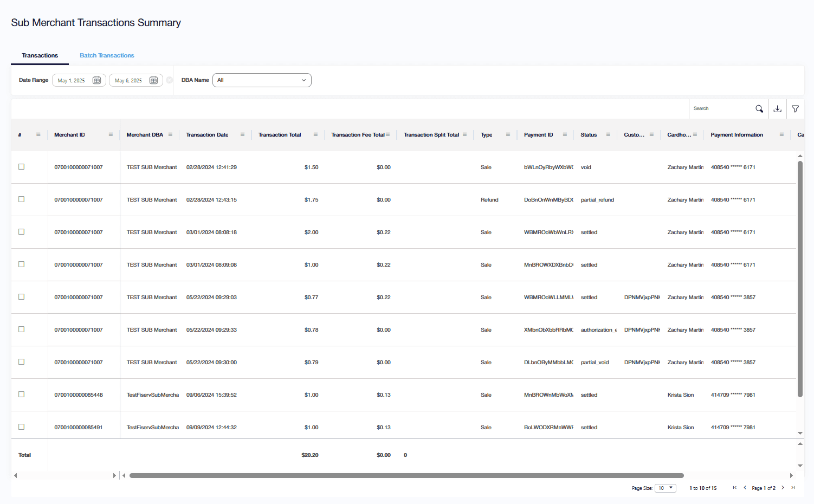Image resolution: width=814 pixels, height=504 pixels.
Task: Go to the first page
Action: [x=735, y=488]
